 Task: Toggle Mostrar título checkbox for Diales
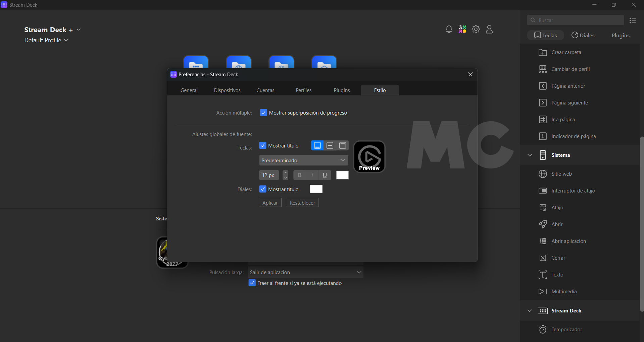tap(263, 189)
